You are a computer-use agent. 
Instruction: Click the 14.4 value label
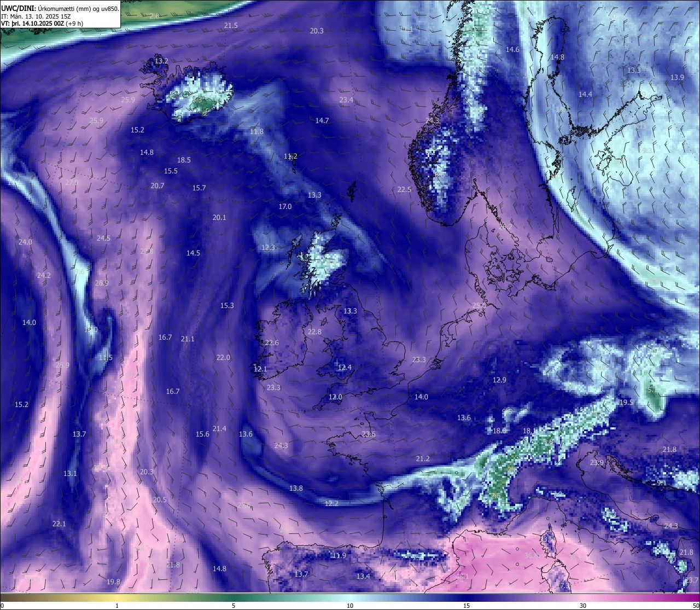pos(585,95)
